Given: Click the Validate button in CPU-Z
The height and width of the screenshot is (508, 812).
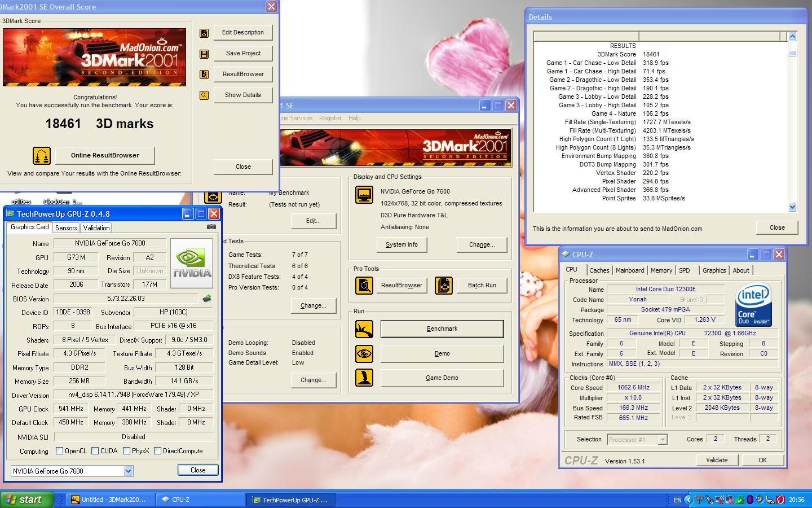Looking at the screenshot, I should (x=717, y=460).
